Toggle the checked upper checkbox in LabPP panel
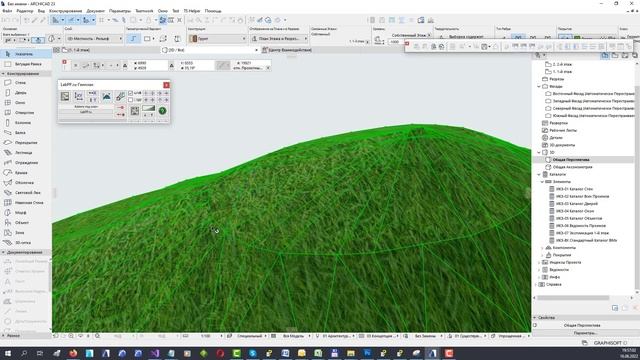This screenshot has height=360, width=640. tap(131, 93)
